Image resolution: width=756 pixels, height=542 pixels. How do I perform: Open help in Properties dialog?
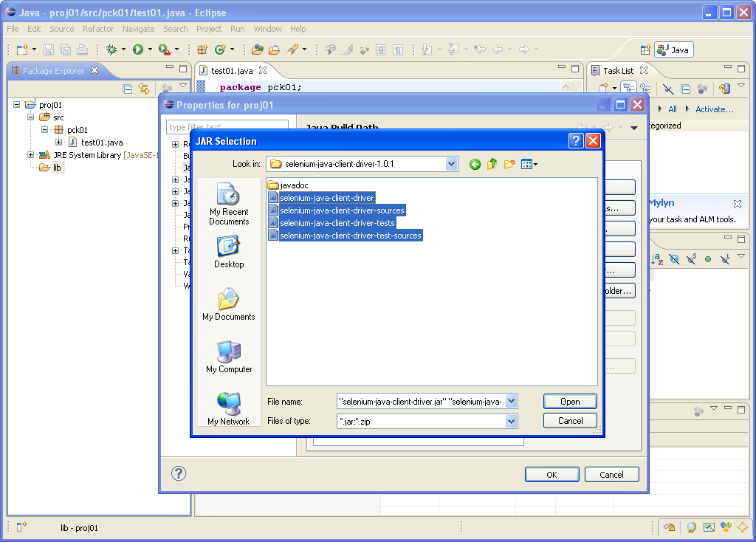coord(179,473)
